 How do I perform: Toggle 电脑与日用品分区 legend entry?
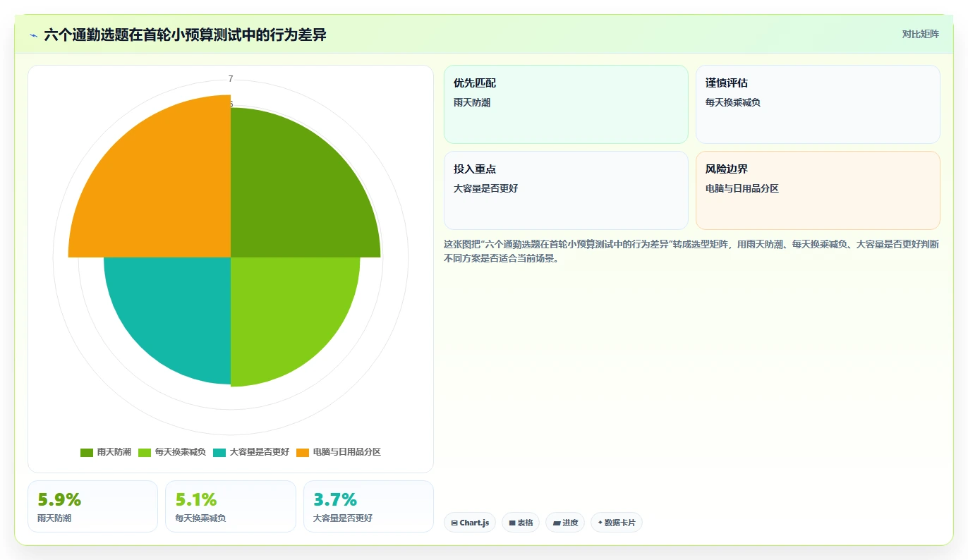click(339, 452)
